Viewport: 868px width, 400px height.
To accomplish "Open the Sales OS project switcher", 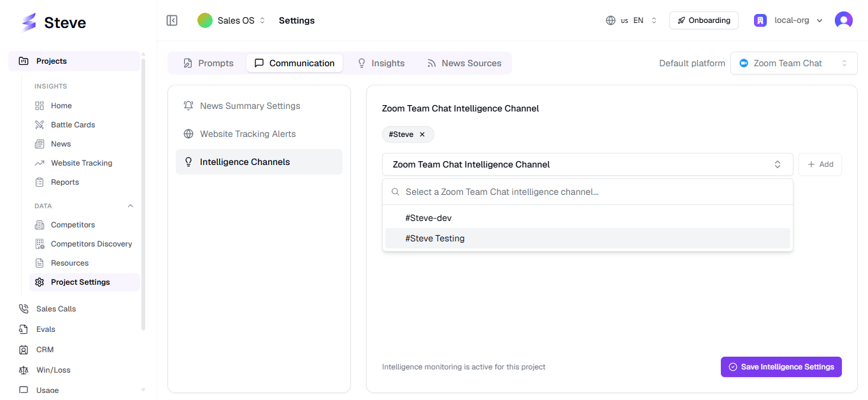I will [x=232, y=20].
